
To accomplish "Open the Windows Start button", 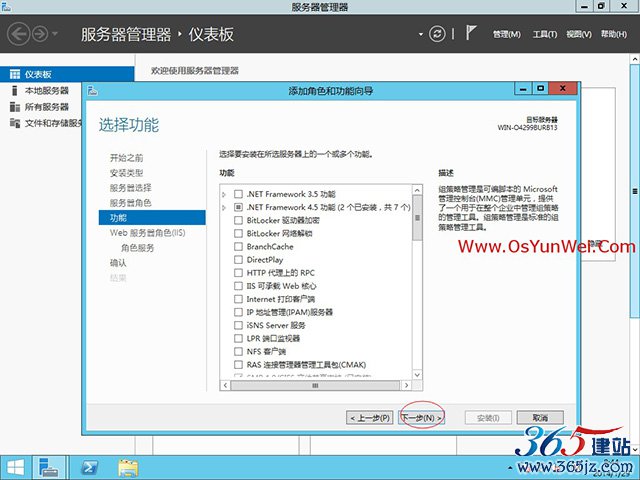I will 16,468.
